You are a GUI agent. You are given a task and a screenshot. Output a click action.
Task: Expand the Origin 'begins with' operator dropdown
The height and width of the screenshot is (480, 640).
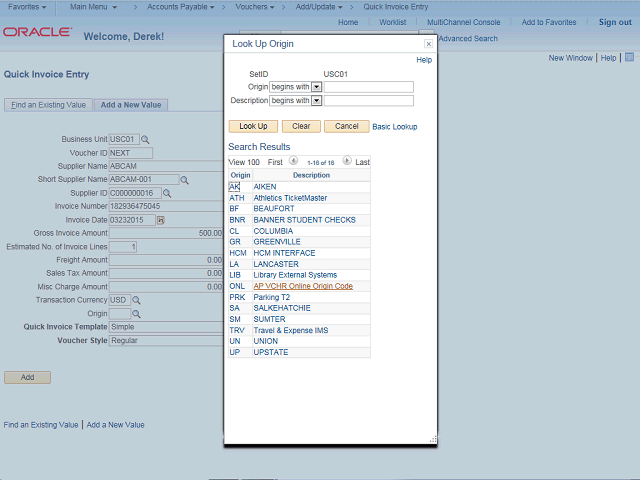pos(316,87)
